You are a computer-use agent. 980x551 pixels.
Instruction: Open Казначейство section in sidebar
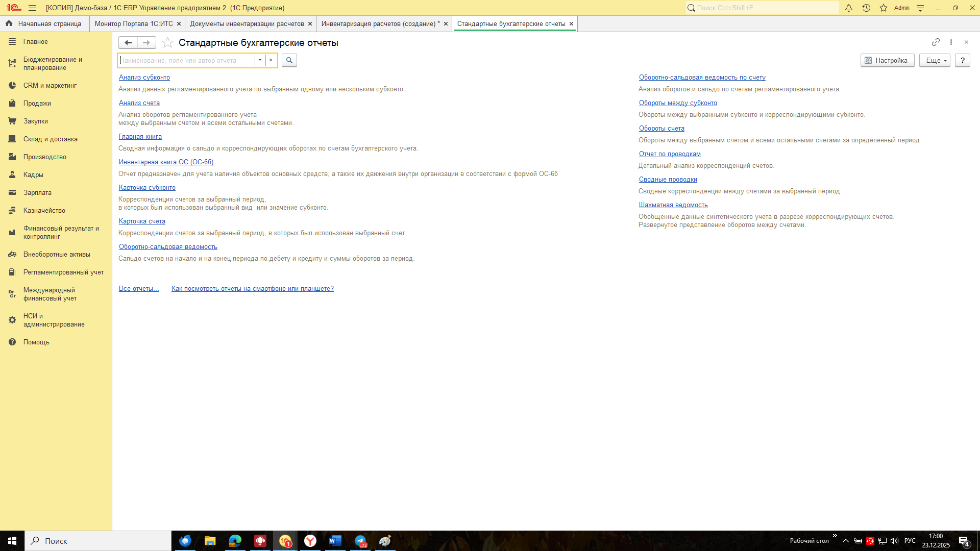pos(44,210)
